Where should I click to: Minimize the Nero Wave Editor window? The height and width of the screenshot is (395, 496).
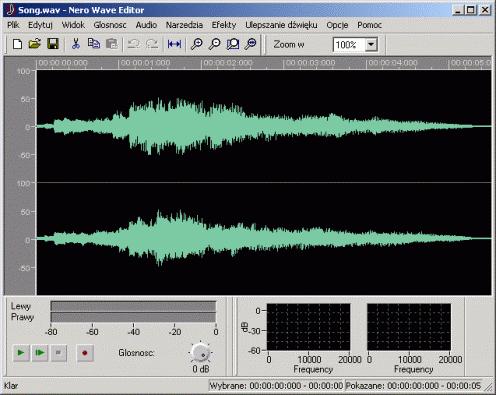click(458, 10)
